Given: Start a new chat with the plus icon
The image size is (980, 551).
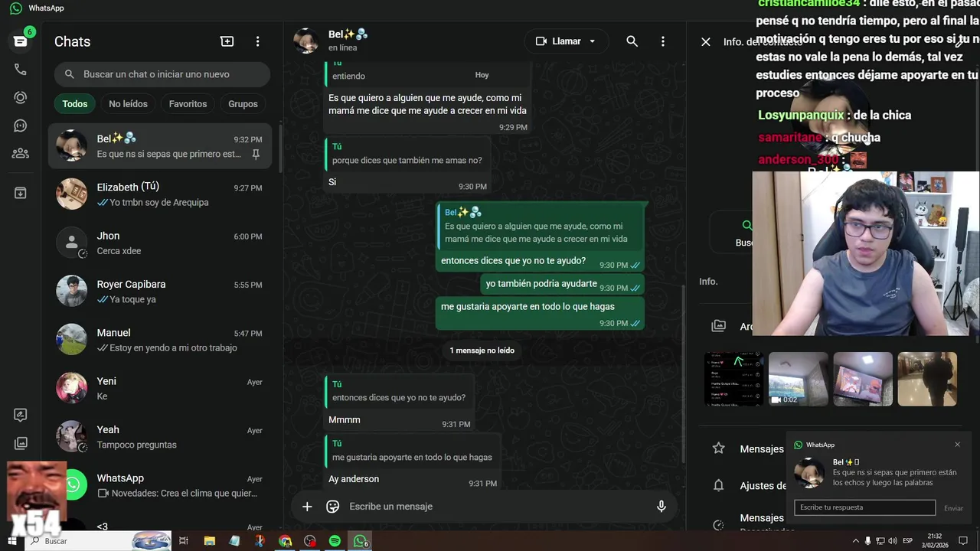Looking at the screenshot, I should pyautogui.click(x=227, y=41).
